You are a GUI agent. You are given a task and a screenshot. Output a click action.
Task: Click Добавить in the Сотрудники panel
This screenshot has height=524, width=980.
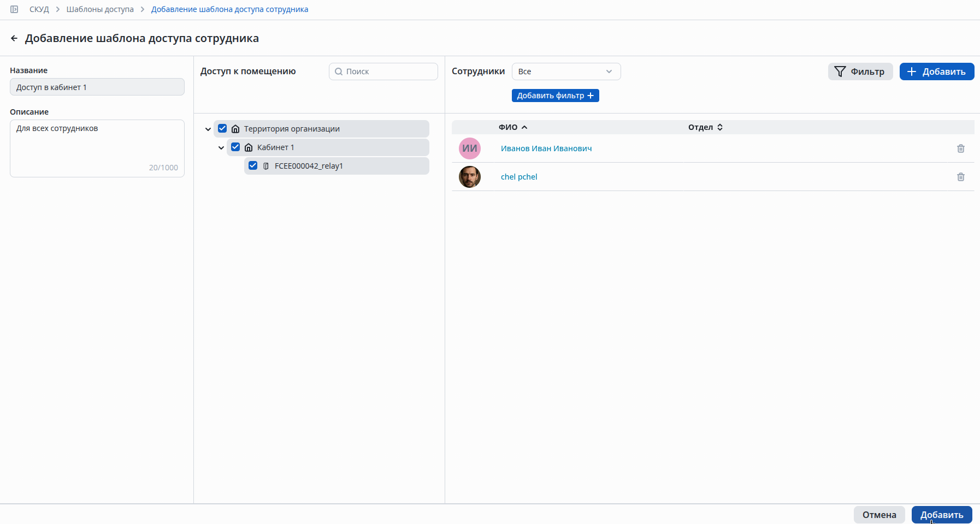click(937, 72)
